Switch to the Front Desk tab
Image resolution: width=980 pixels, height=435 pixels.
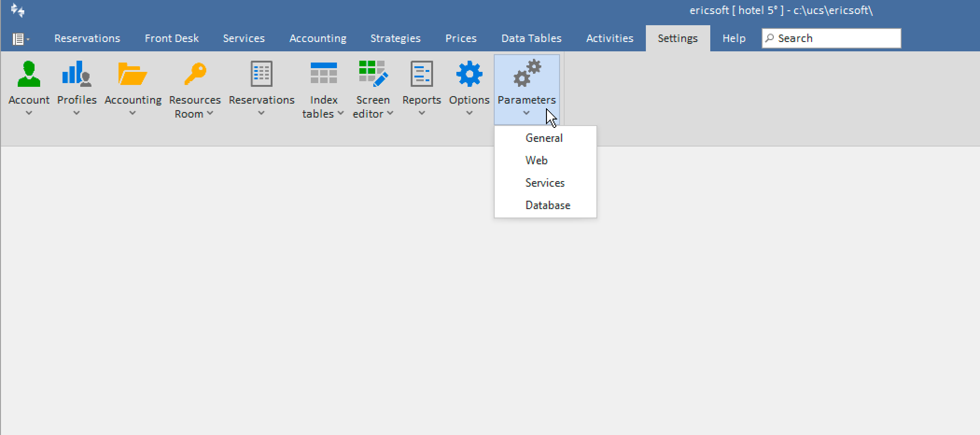(172, 38)
